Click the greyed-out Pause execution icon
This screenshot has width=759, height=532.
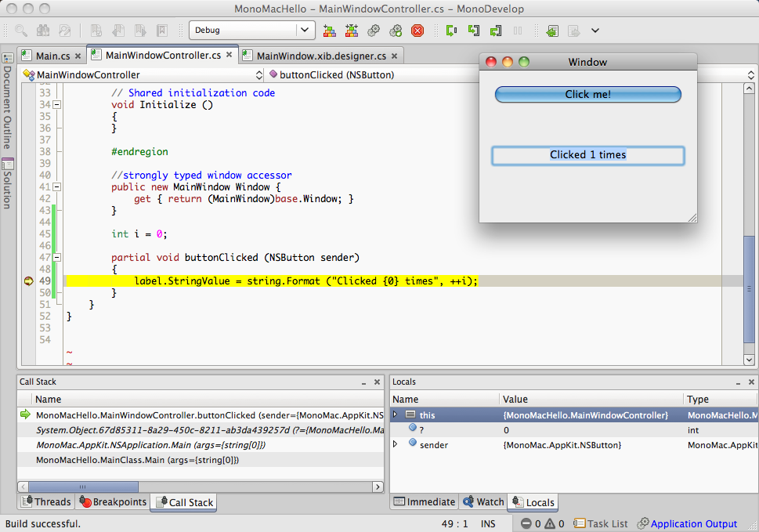[x=518, y=31]
